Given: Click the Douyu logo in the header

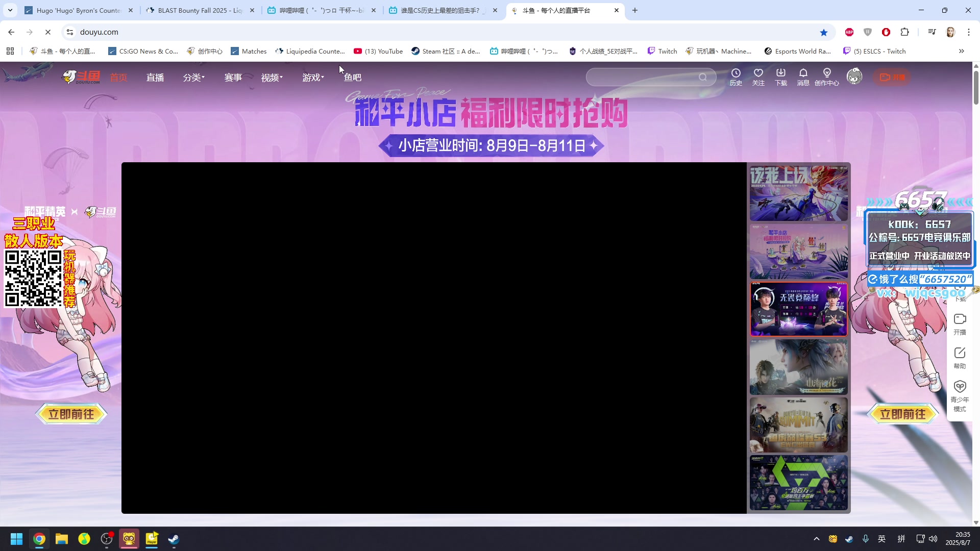Looking at the screenshot, I should 82,77.
